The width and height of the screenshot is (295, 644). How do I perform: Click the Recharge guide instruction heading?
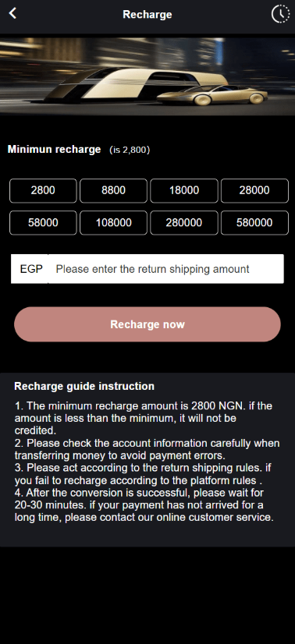click(x=84, y=386)
